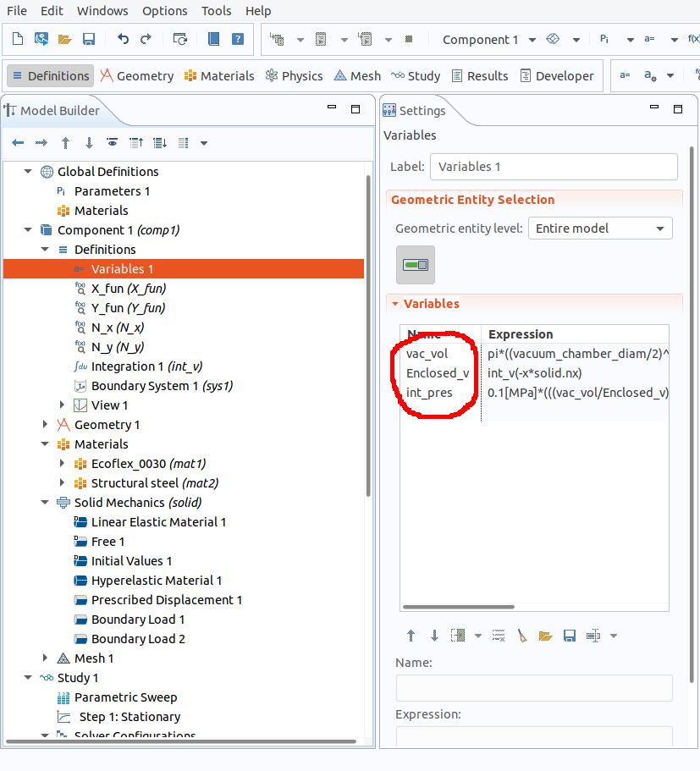Click the Save icon in the main toolbar
Screen dimensions: 700x771
tap(88, 39)
